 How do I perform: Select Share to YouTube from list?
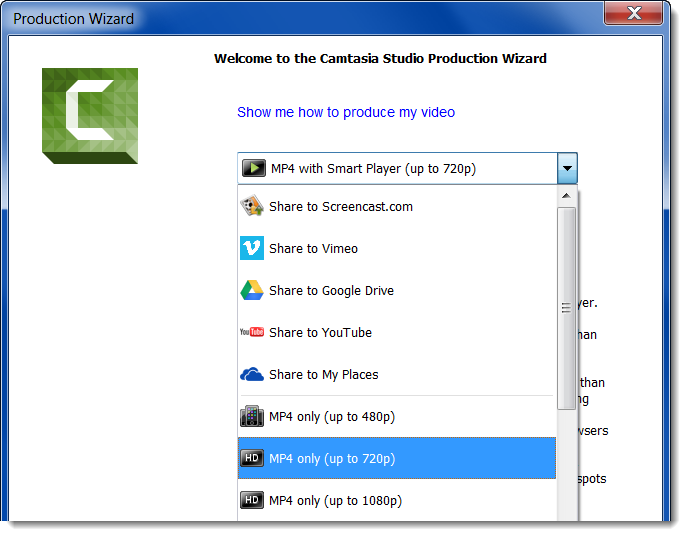point(396,333)
